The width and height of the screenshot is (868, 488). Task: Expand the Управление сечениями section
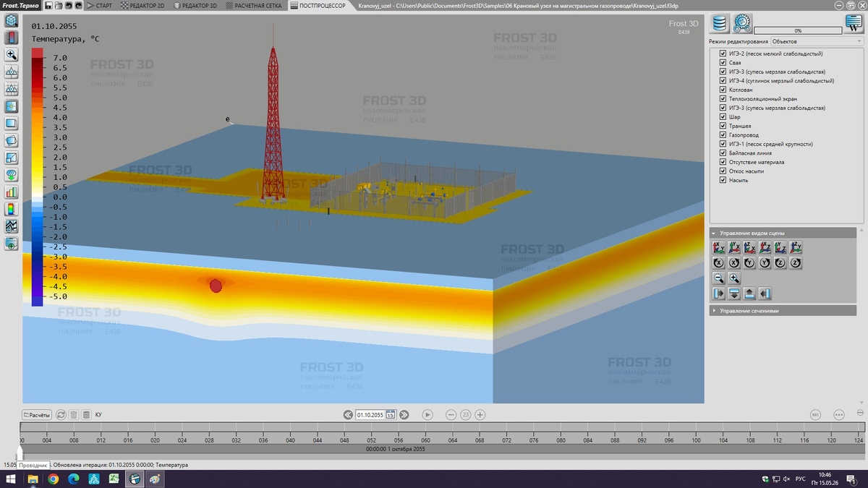(x=784, y=310)
